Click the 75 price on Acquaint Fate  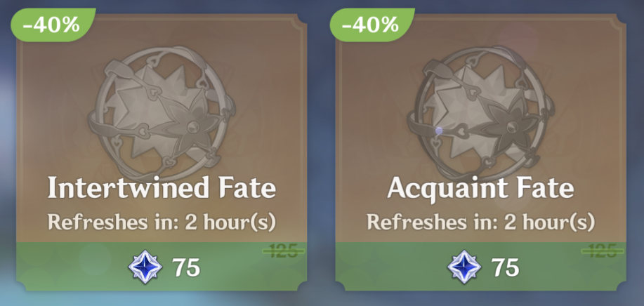point(504,267)
